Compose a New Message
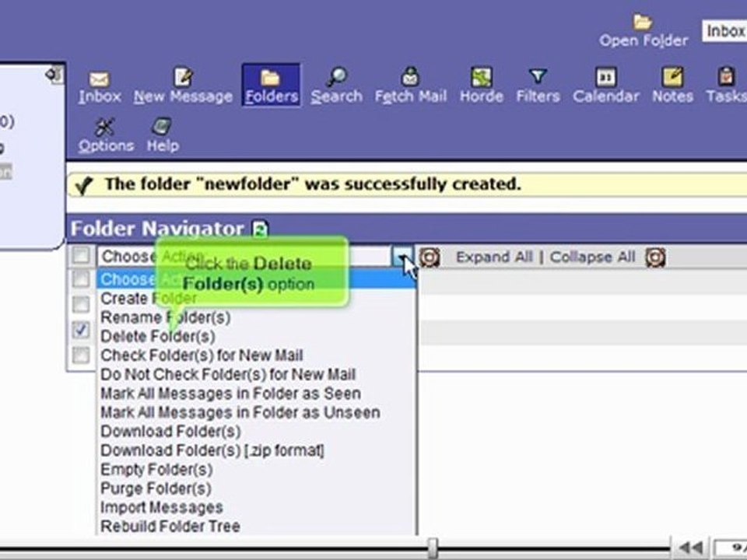Screen dimensions: 747x560 click(183, 87)
